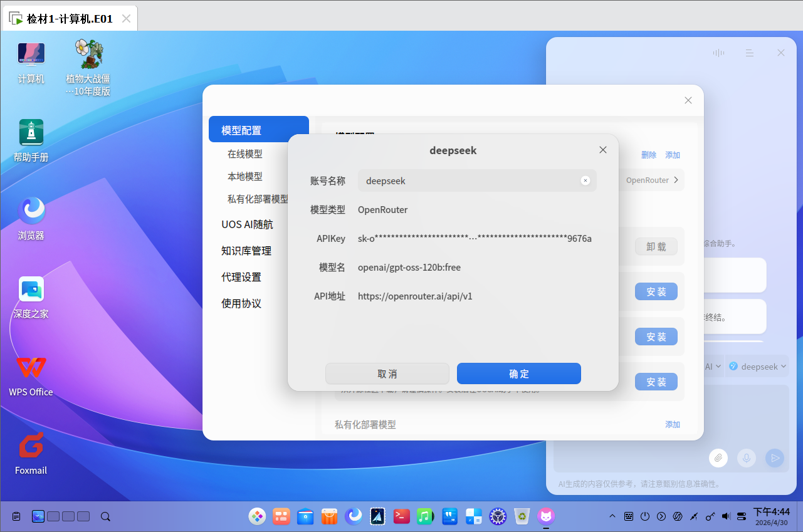Open the orange multitasking view dock icon
The height and width of the screenshot is (532, 803).
click(281, 516)
